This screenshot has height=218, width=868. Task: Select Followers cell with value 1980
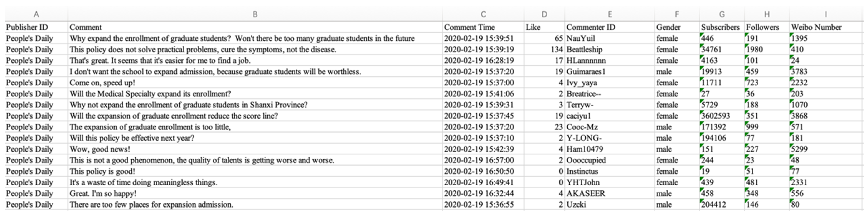pos(755,50)
